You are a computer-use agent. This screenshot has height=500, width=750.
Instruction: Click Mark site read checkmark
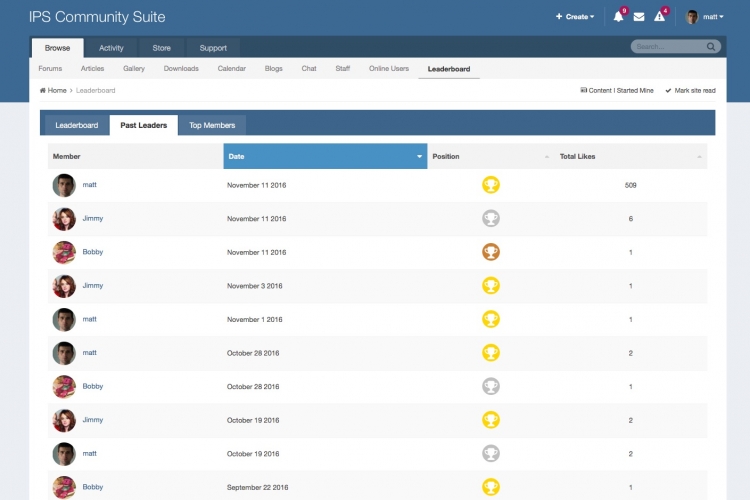click(x=668, y=90)
